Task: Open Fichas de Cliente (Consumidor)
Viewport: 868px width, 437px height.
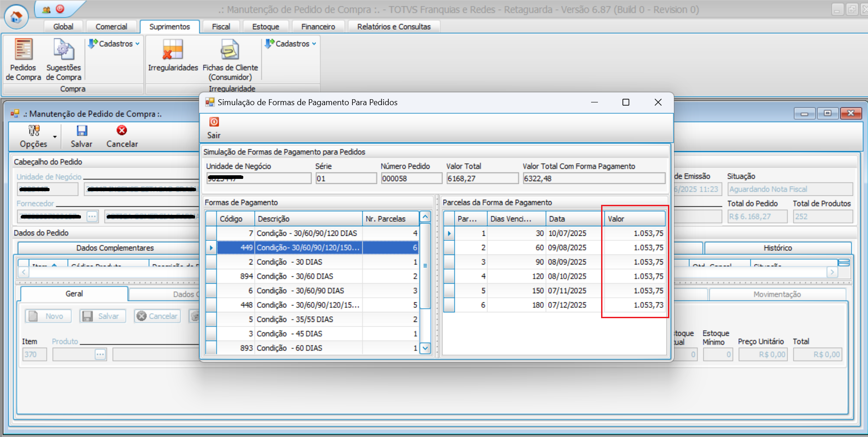Action: [x=230, y=59]
